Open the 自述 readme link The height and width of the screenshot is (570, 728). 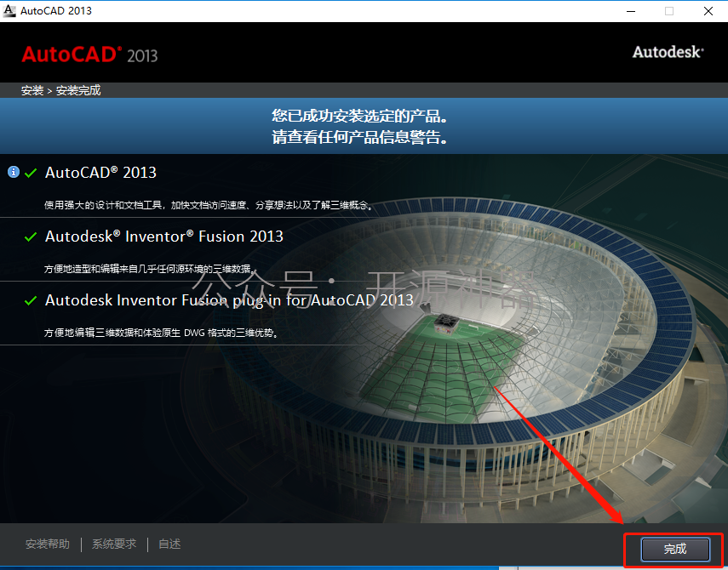point(169,544)
